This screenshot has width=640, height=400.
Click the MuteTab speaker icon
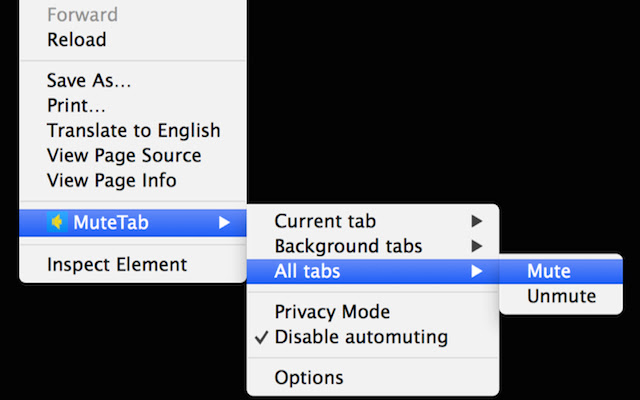(57, 223)
